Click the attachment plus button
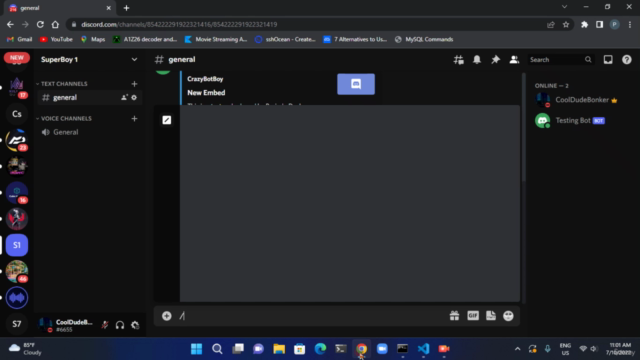This screenshot has height=360, width=640. [x=167, y=316]
